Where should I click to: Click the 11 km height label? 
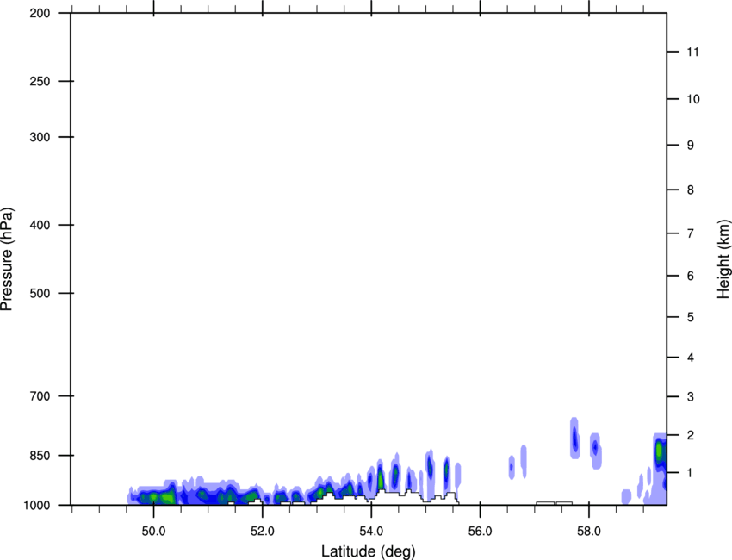pyautogui.click(x=692, y=52)
